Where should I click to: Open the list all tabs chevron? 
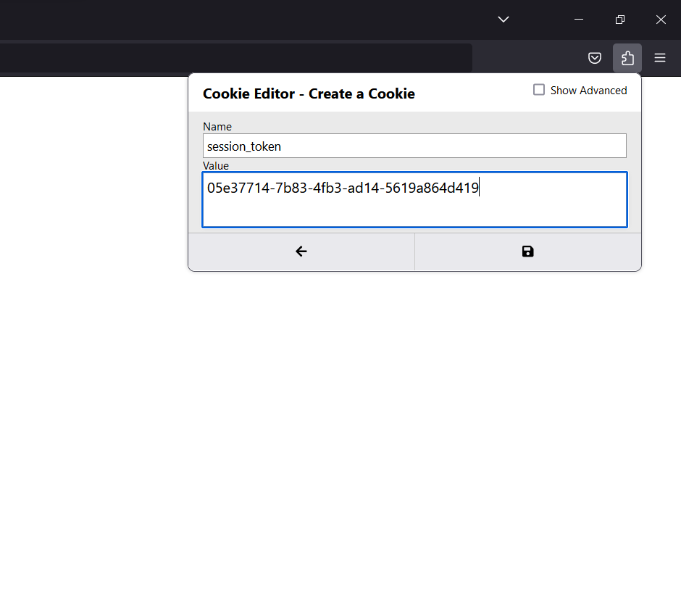pos(504,19)
